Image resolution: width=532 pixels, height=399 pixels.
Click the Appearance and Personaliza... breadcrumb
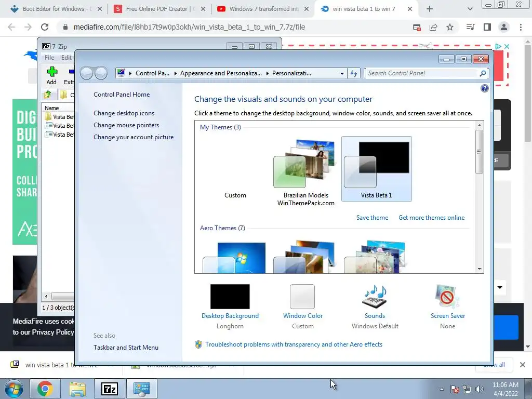click(x=221, y=73)
